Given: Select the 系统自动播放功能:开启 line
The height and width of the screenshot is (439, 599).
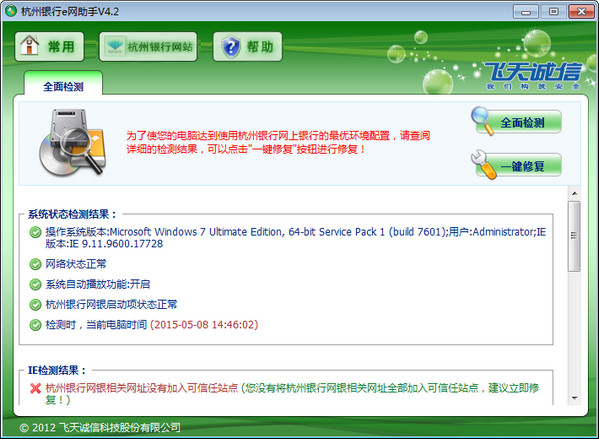Looking at the screenshot, I should 98,284.
